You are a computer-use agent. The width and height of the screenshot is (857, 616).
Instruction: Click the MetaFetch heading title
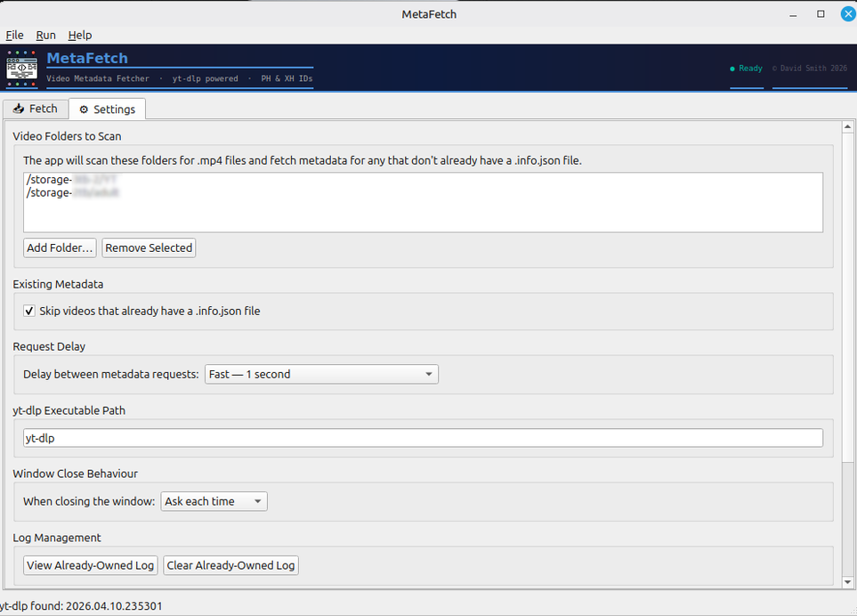pyautogui.click(x=87, y=58)
